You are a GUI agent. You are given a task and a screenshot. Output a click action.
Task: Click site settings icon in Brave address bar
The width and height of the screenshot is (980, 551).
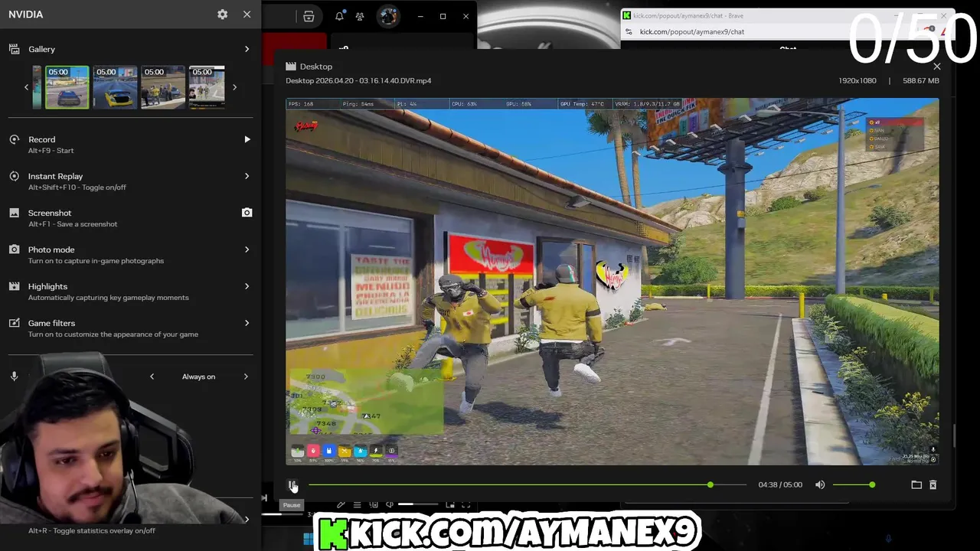tap(629, 31)
